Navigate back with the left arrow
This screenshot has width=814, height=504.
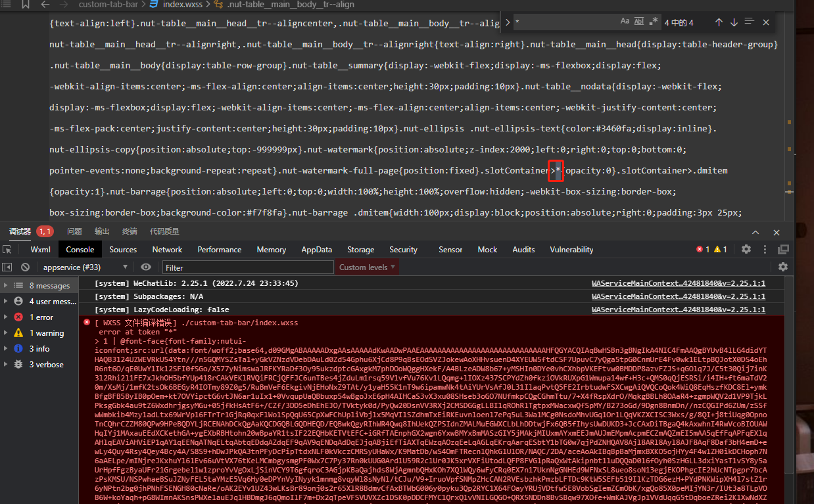pyautogui.click(x=45, y=5)
